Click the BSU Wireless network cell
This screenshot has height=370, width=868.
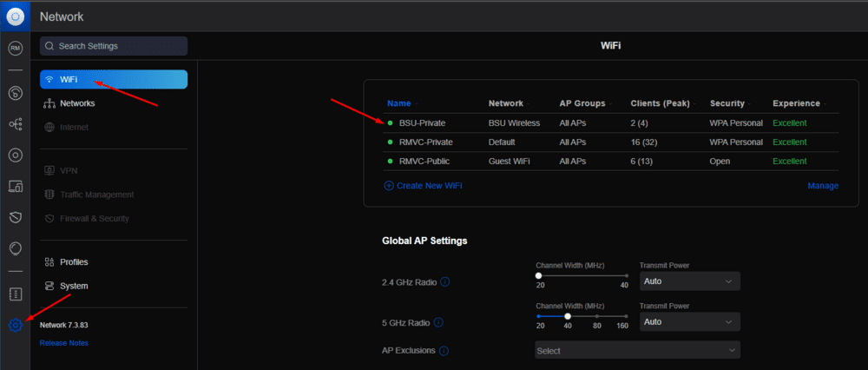click(x=514, y=123)
